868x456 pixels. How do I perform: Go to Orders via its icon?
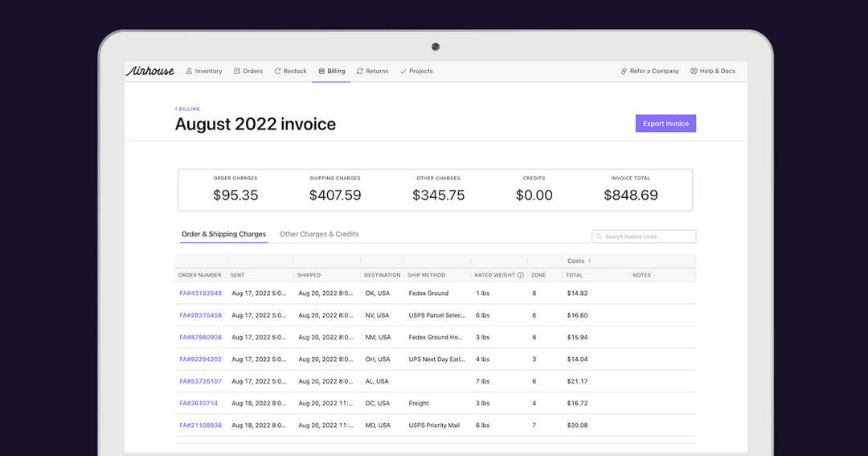(237, 71)
